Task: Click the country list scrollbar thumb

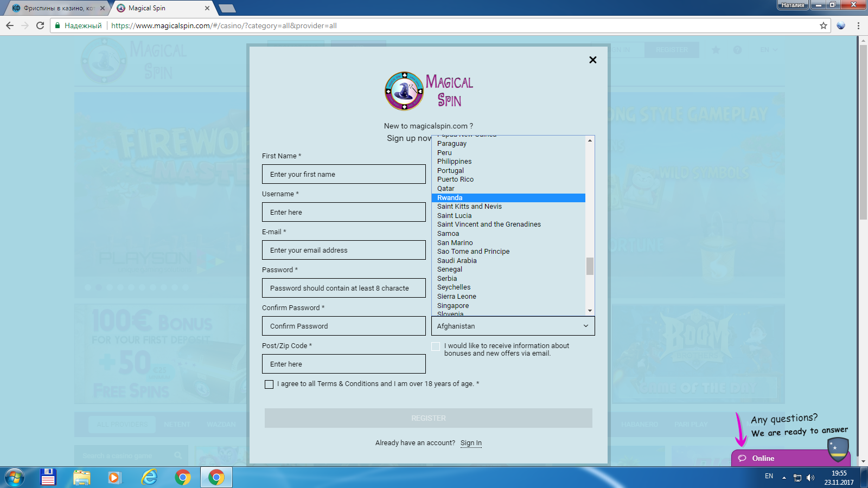Action: tap(590, 266)
